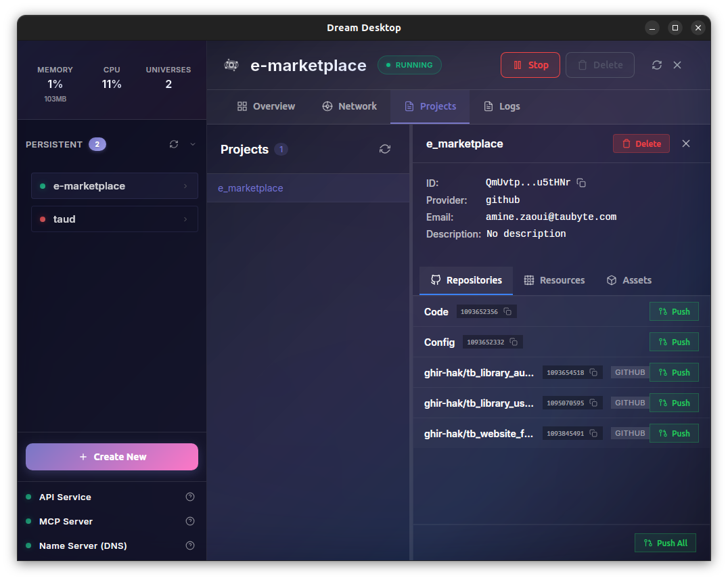Click the green status dot next to e-marketplace
Screen dimensions: 728x580
(43, 186)
